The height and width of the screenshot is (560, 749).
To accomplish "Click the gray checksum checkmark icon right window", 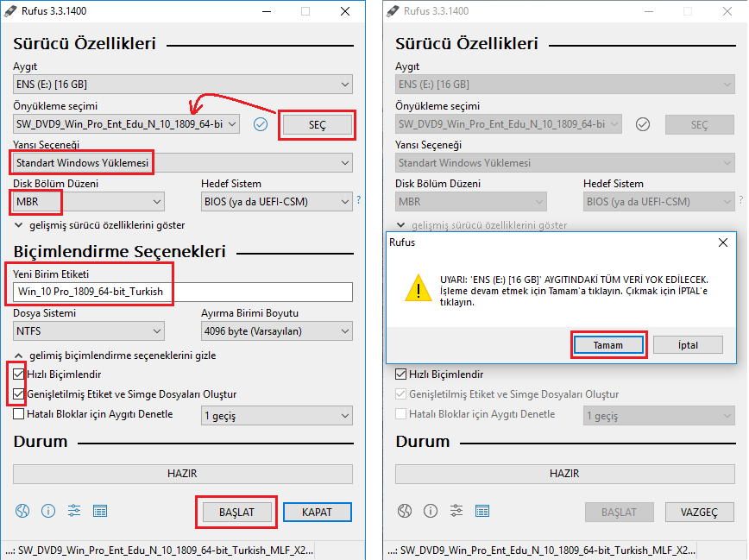I will 643,125.
